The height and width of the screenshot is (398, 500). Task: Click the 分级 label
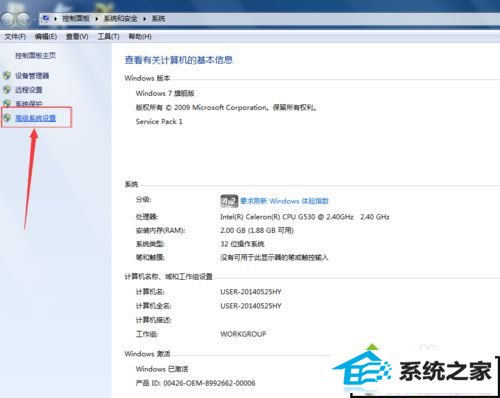point(143,200)
